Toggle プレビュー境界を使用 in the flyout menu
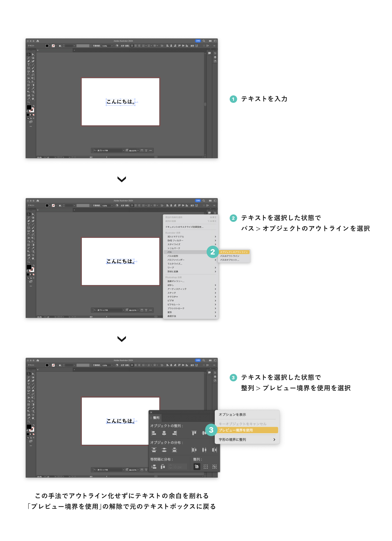Screen dimensions: 392x541 pos(247,430)
